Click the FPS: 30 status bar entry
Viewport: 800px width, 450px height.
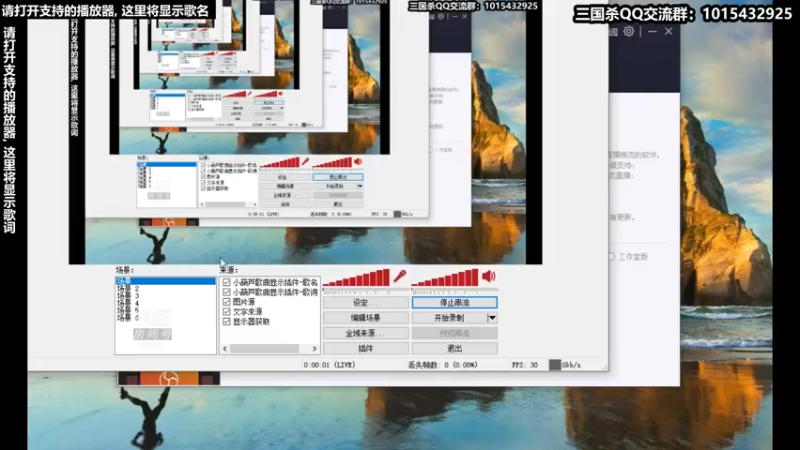pyautogui.click(x=524, y=365)
